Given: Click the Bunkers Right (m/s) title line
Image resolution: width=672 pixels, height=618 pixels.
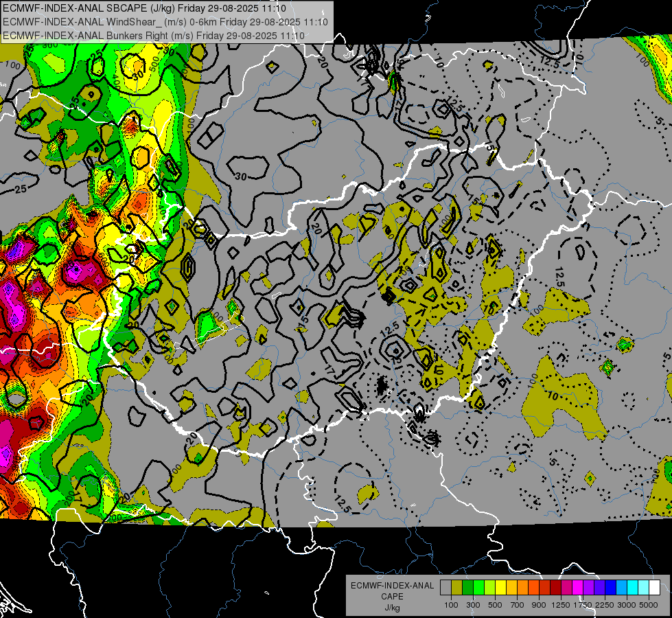Looking at the screenshot, I should pos(154,36).
